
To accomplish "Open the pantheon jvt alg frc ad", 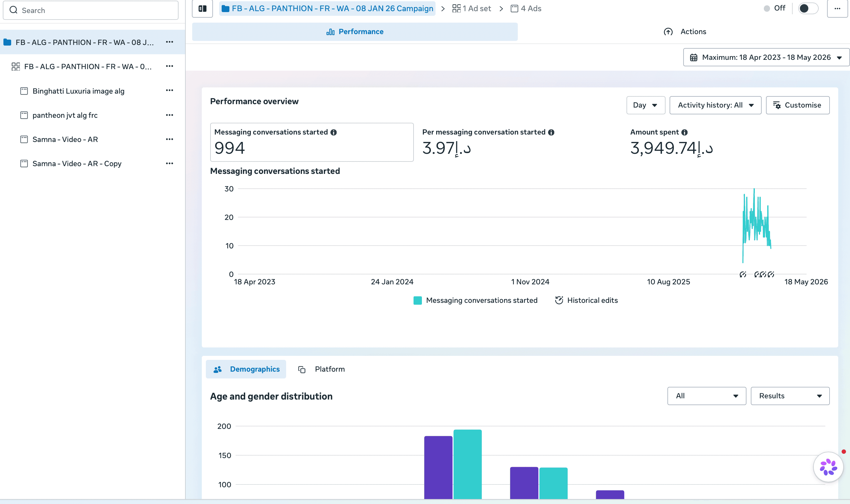I will [x=65, y=115].
